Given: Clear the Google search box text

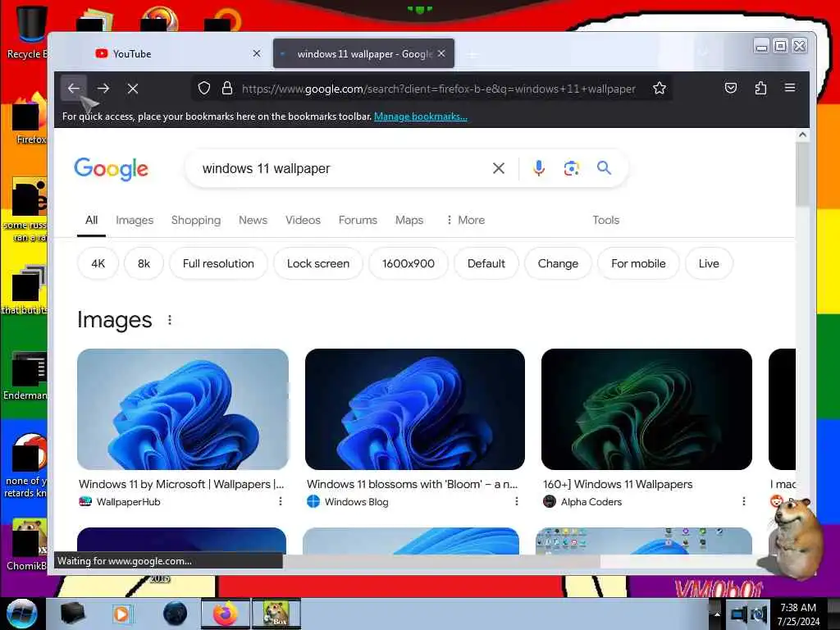Looking at the screenshot, I should coord(498,168).
